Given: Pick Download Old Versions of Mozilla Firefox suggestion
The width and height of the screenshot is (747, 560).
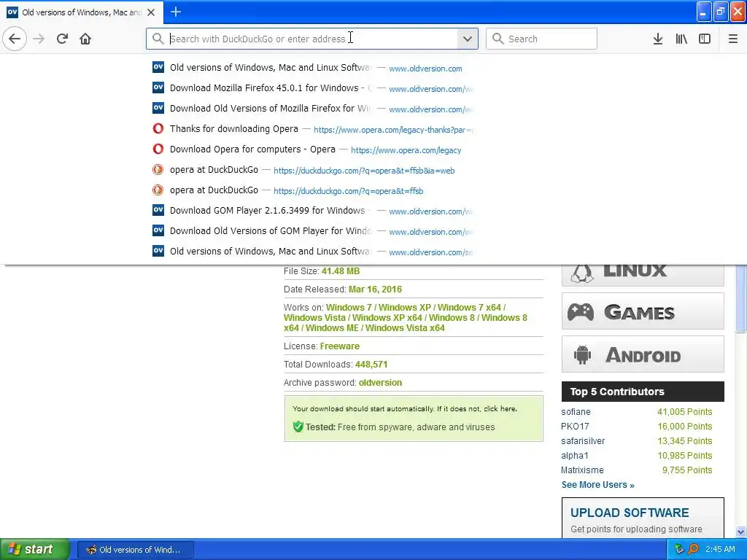Looking at the screenshot, I should [312, 109].
